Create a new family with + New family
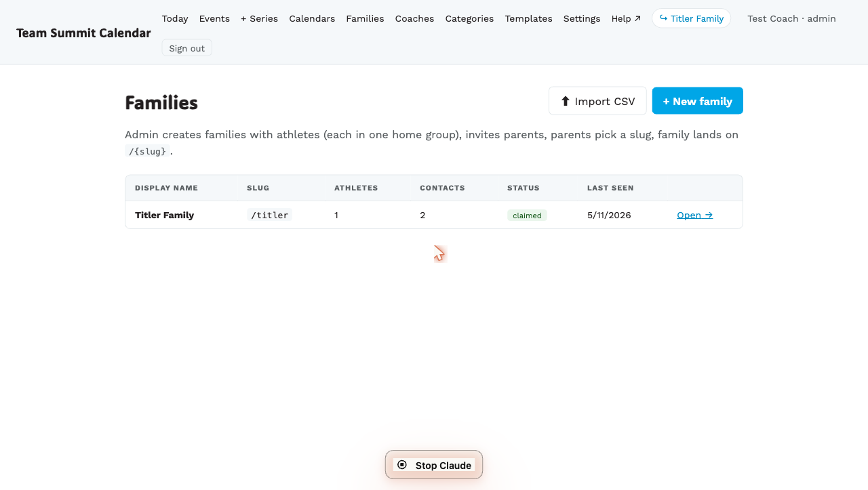Image resolution: width=868 pixels, height=490 pixels. coord(698,101)
